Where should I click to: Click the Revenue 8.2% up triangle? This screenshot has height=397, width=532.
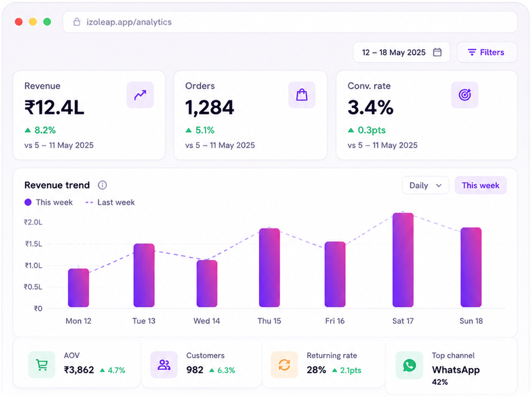[28, 130]
